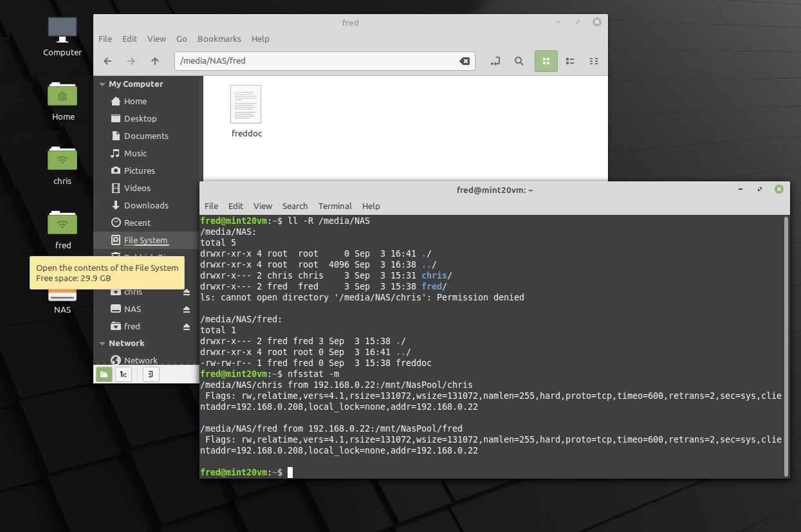Viewport: 801px width, 532px height.
Task: Collapse the My Computer sidebar section
Action: (x=101, y=84)
